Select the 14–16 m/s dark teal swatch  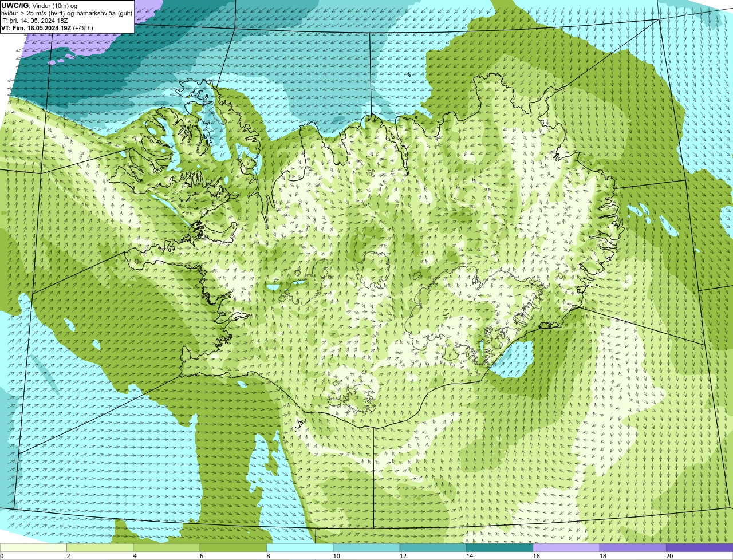click(500, 547)
